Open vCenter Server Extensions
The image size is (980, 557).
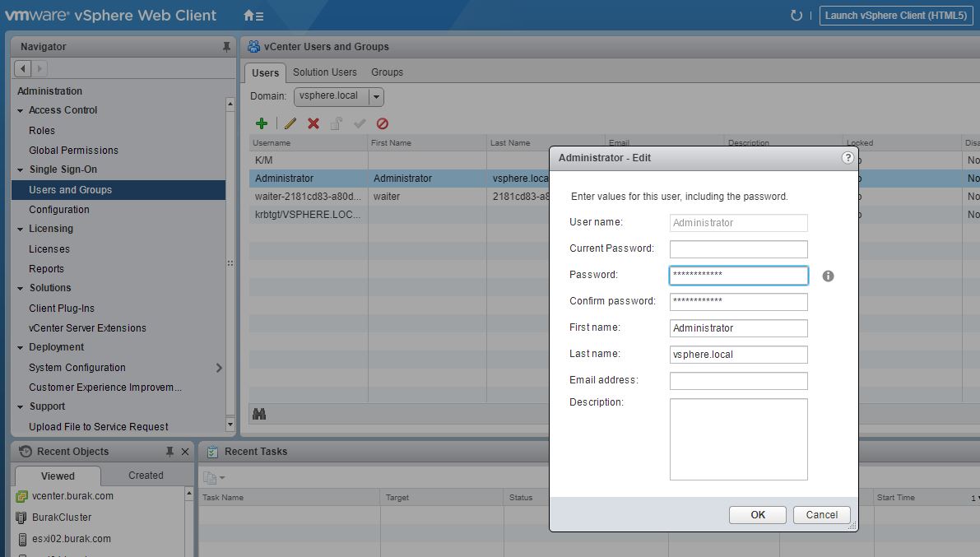point(87,328)
